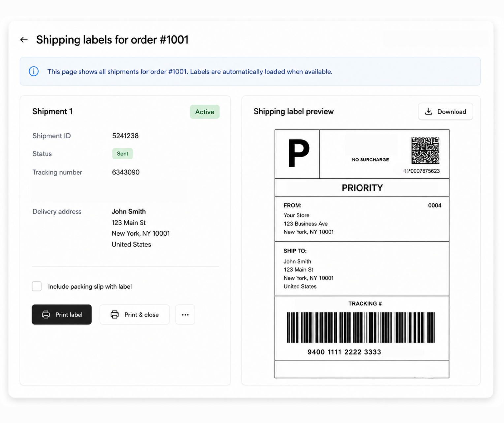Image resolution: width=504 pixels, height=423 pixels.
Task: Click the QR code on the label preview
Action: (x=425, y=151)
